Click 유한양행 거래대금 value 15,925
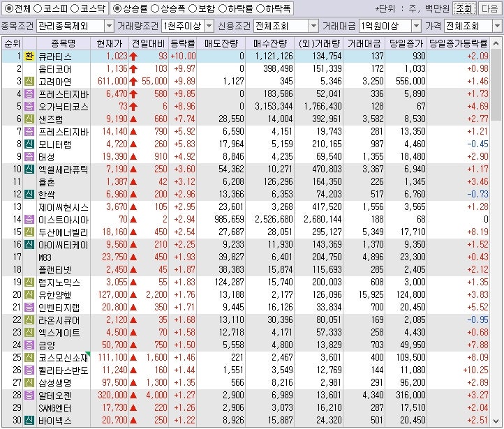 371,294
